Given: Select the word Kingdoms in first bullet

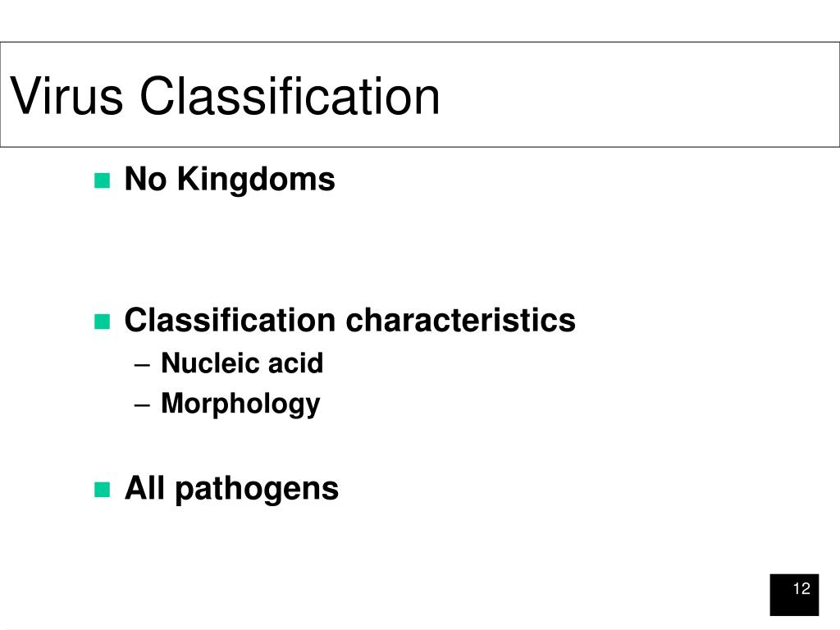Looking at the screenshot, I should point(256,179).
